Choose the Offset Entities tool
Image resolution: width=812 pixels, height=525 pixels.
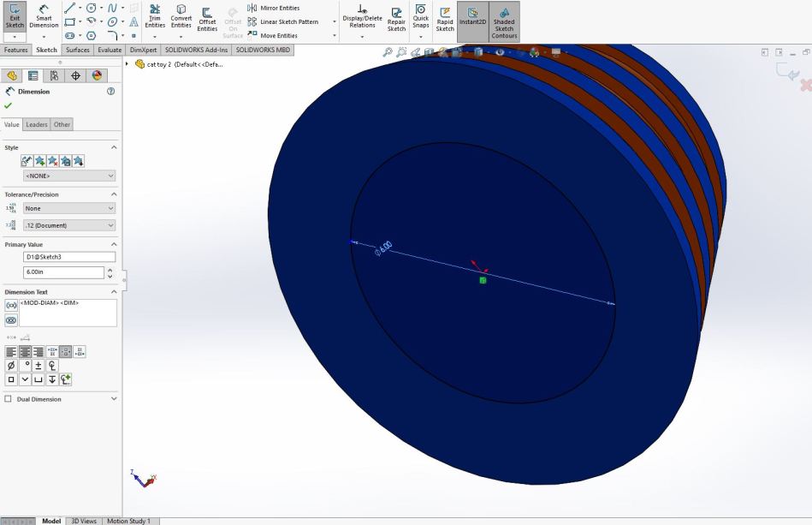point(207,17)
